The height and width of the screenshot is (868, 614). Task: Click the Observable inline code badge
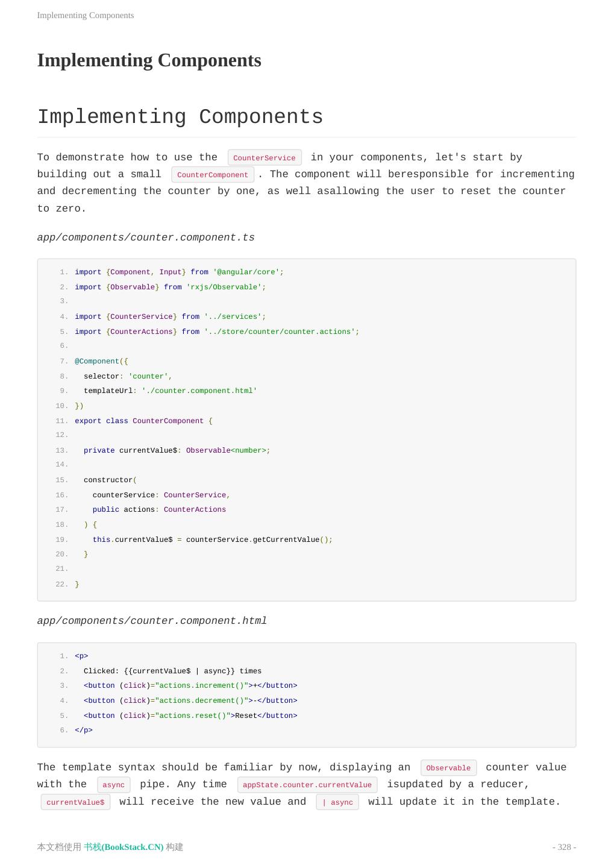(x=448, y=768)
